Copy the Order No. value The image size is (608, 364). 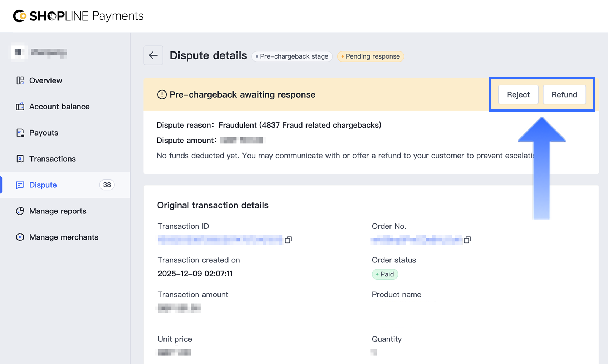click(467, 240)
